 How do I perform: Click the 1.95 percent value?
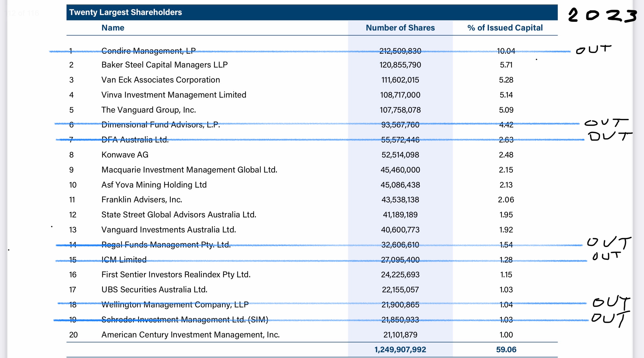click(506, 215)
